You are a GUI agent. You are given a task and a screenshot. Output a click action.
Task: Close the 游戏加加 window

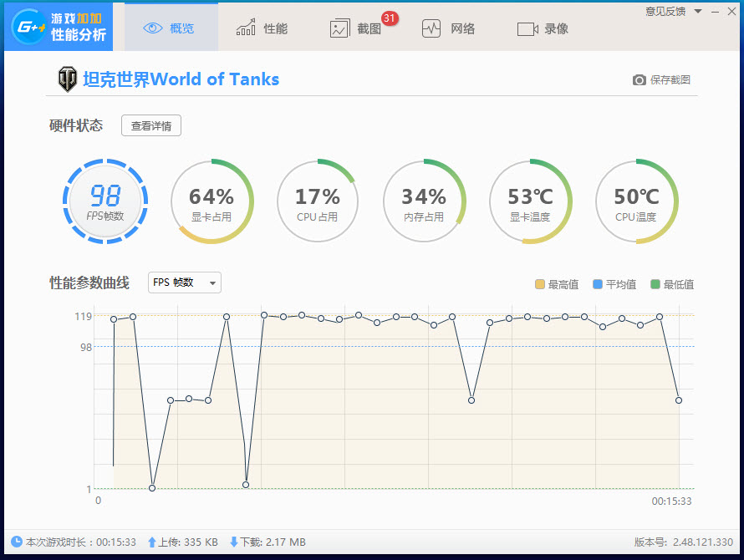731,12
